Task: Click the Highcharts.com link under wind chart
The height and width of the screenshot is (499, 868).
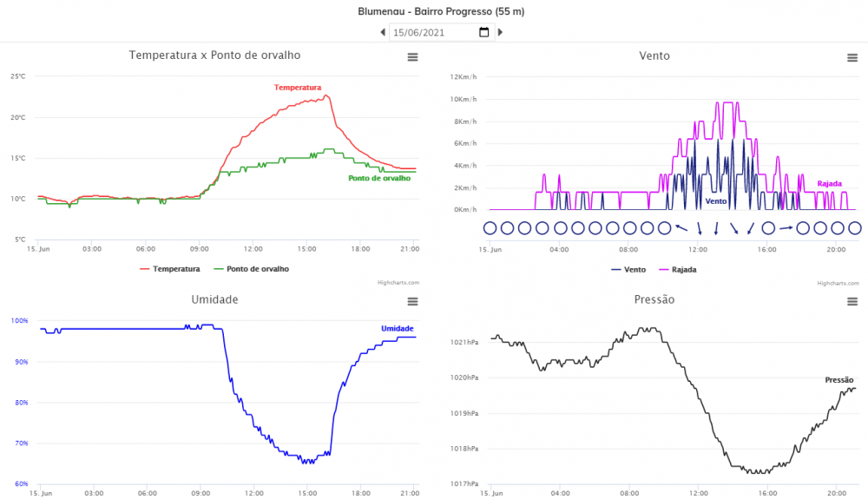Action: coord(838,282)
